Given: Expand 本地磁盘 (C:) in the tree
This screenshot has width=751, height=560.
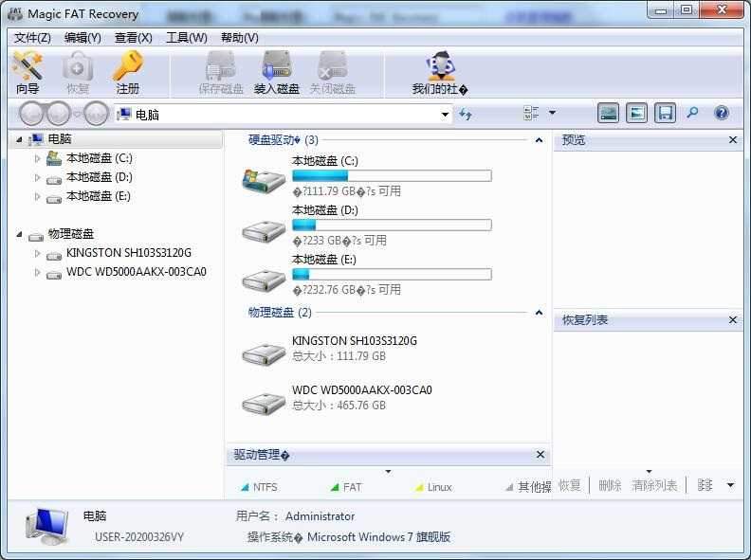Looking at the screenshot, I should coord(38,158).
